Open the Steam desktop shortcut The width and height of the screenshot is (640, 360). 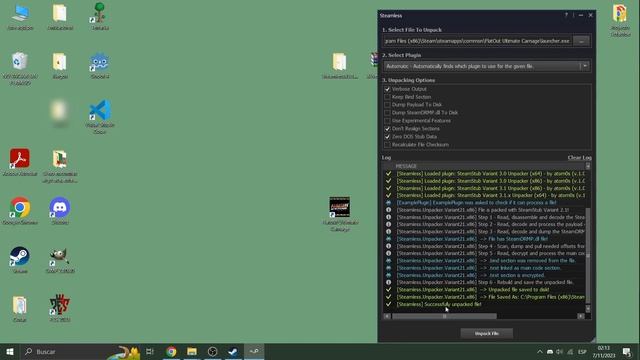coord(20,260)
